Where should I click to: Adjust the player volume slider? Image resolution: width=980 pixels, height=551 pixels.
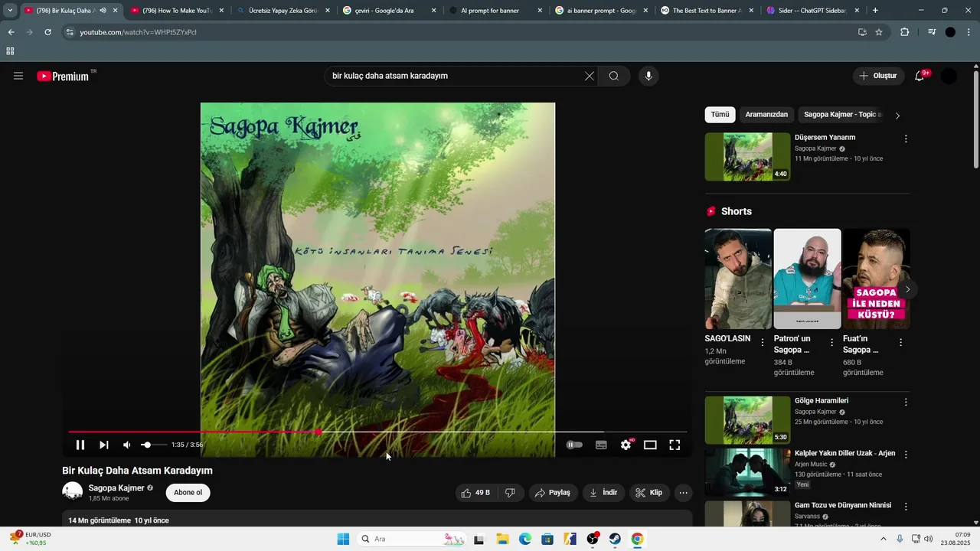coord(153,445)
